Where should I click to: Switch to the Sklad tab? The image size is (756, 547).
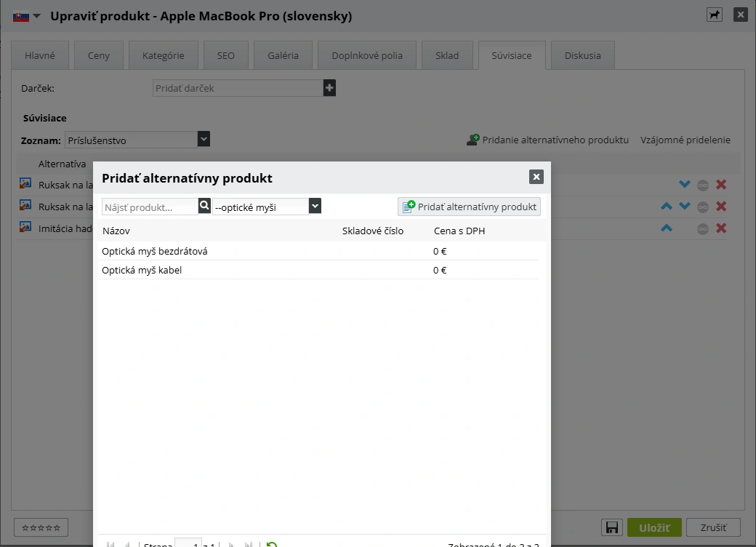447,55
